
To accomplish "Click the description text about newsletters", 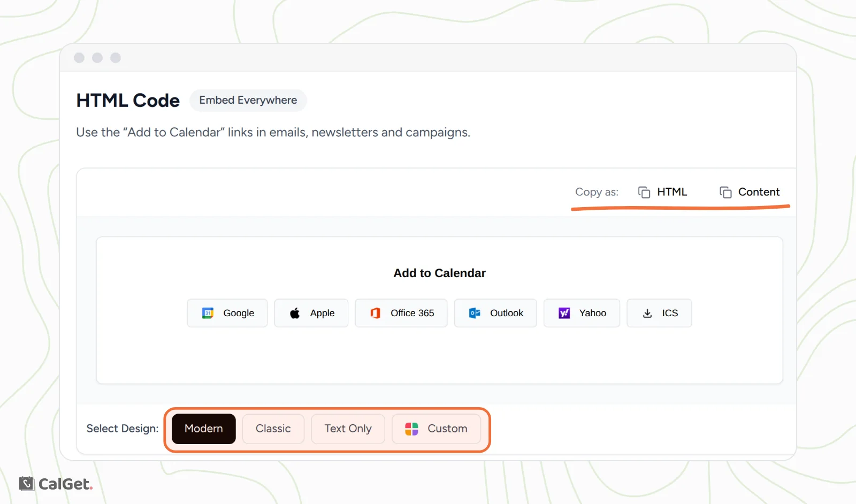I will click(273, 132).
